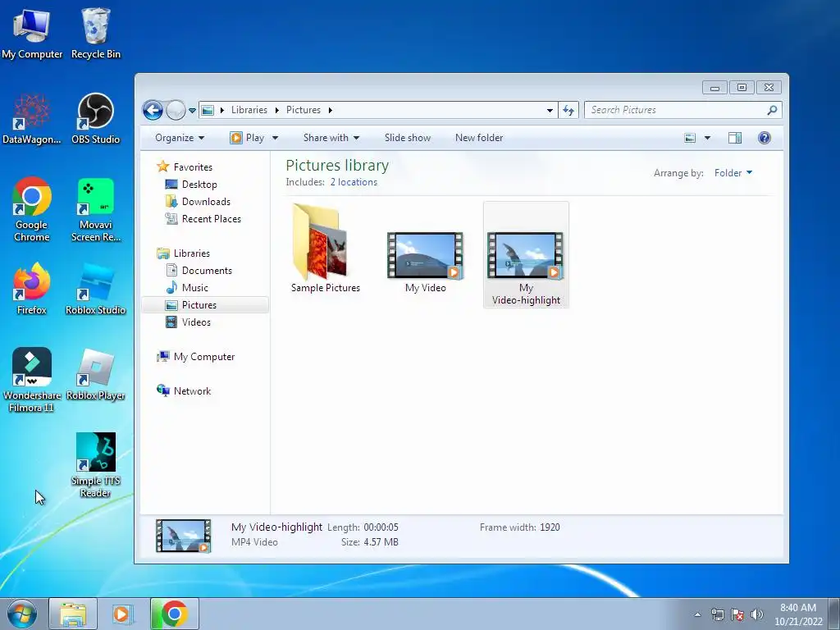Open recent pages dropdown beside Forward button
Screen dimensions: 840x630
pyautogui.click(x=192, y=111)
